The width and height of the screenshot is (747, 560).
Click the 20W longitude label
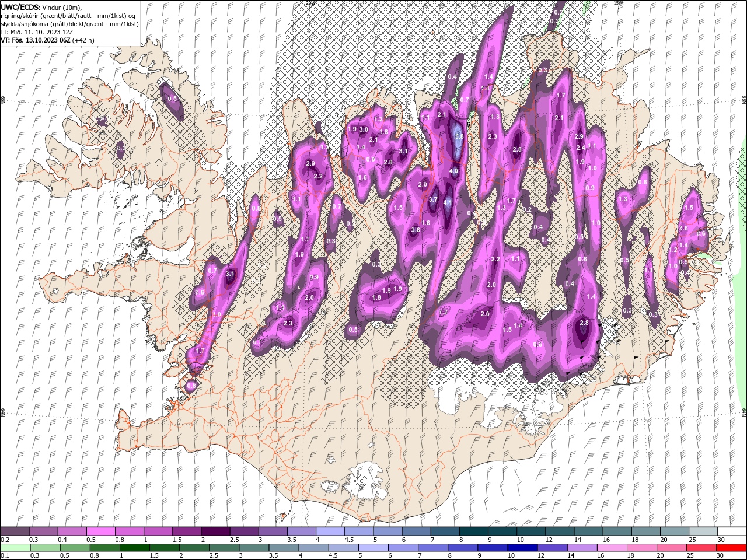coord(310,3)
